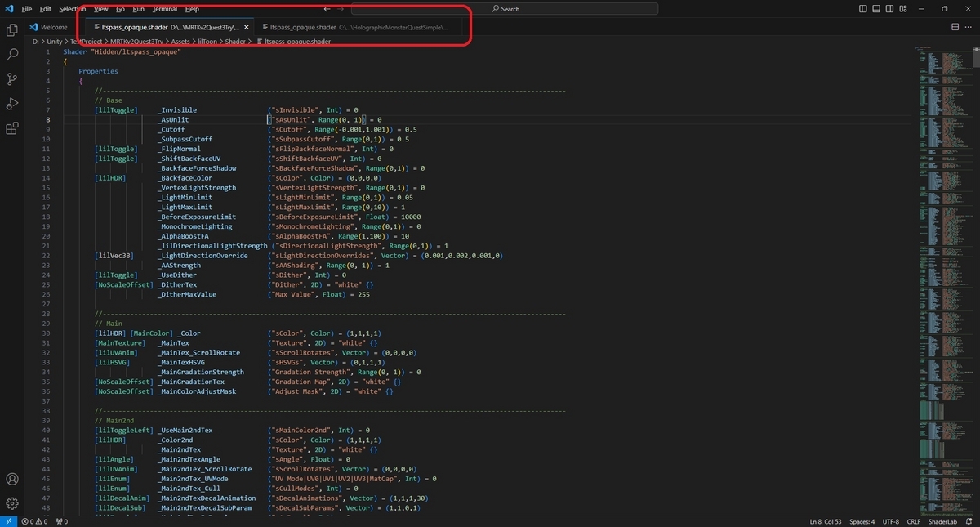Open the Manage gear menu
This screenshot has width=980, height=527.
pos(12,503)
